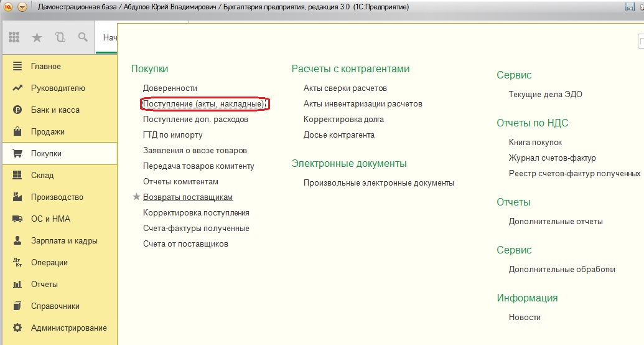Image resolution: width=644 pixels, height=345 pixels.
Task: Open Счета-фактуры полученные
Action: (x=197, y=228)
